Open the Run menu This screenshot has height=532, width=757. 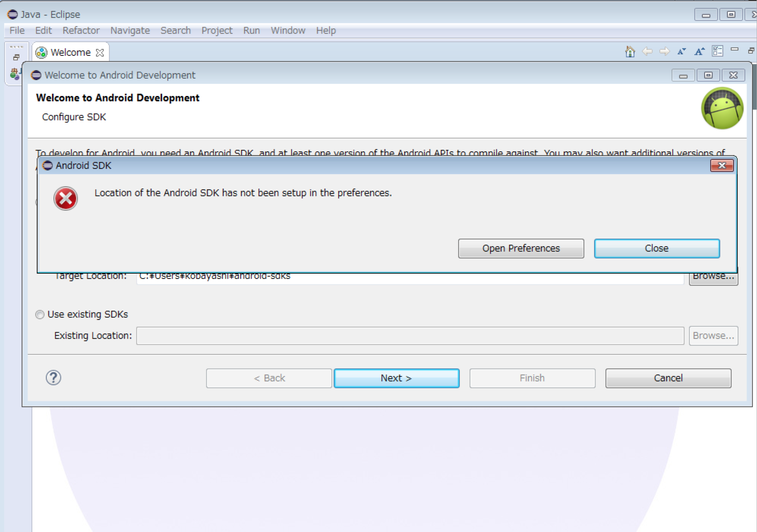pos(251,30)
